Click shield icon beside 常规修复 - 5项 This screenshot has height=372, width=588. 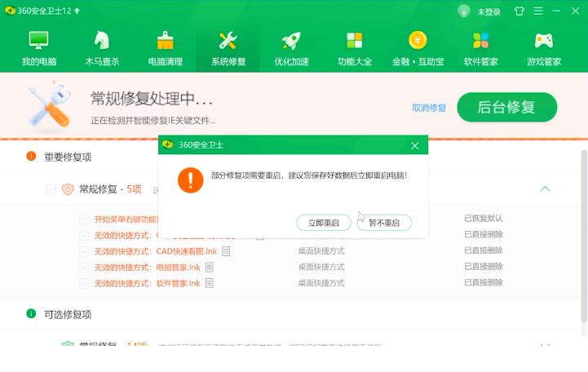point(68,189)
